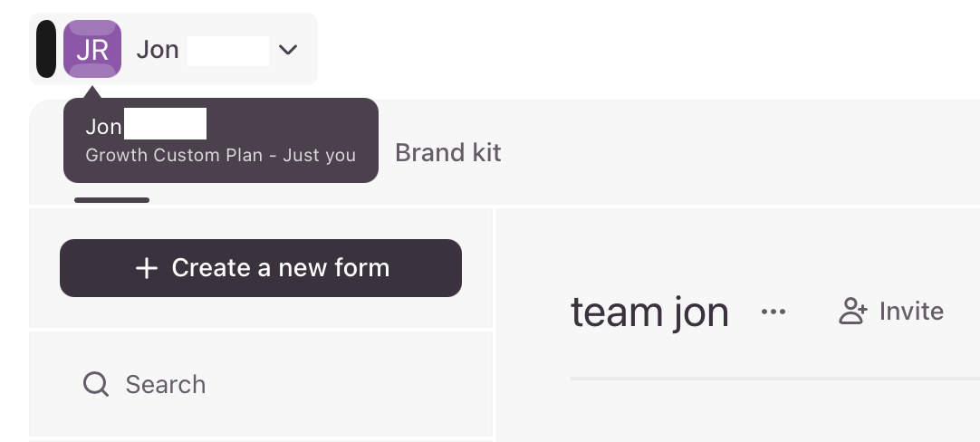Open the Jon account name menu
The width and height of the screenshot is (980, 442).
click(x=158, y=50)
